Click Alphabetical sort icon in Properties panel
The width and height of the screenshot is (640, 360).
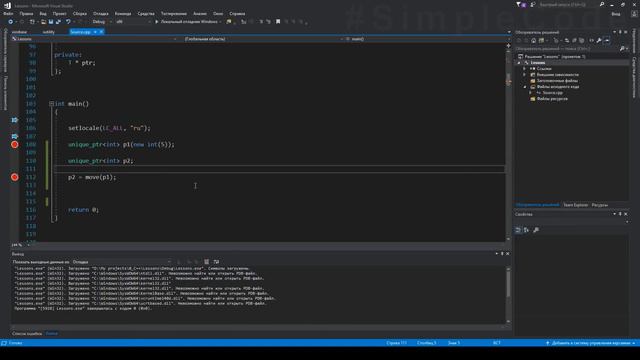pyautogui.click(x=527, y=230)
